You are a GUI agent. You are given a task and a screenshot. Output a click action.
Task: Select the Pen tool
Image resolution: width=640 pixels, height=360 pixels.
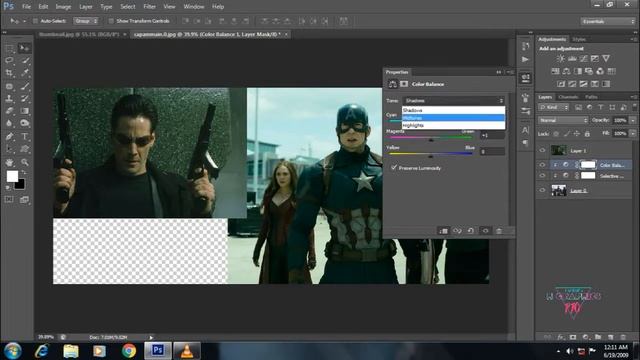pos(9,136)
